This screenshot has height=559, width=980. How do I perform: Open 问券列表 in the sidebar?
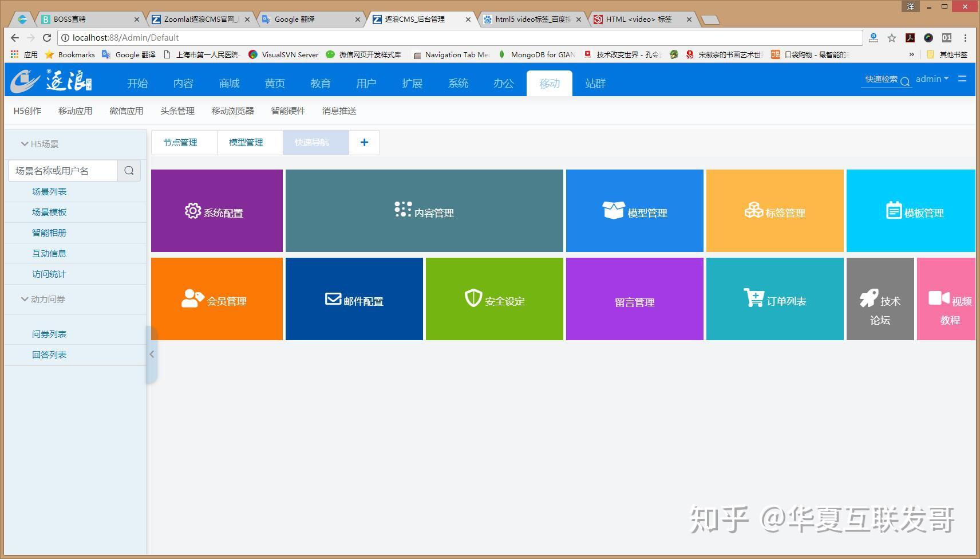coord(49,334)
